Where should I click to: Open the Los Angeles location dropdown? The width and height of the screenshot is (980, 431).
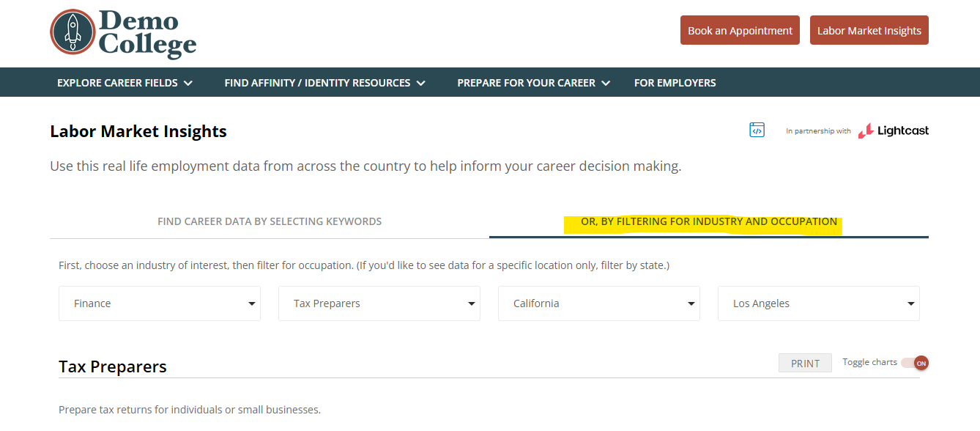point(819,303)
